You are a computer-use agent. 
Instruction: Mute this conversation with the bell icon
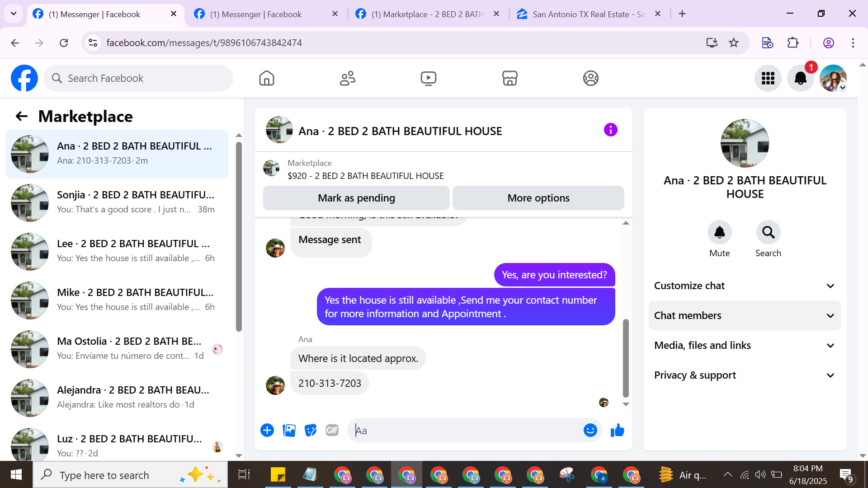tap(719, 232)
